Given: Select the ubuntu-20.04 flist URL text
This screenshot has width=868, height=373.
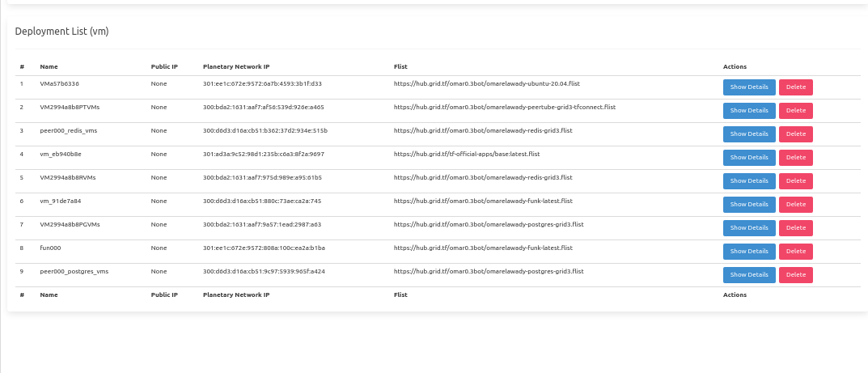Looking at the screenshot, I should [x=487, y=83].
